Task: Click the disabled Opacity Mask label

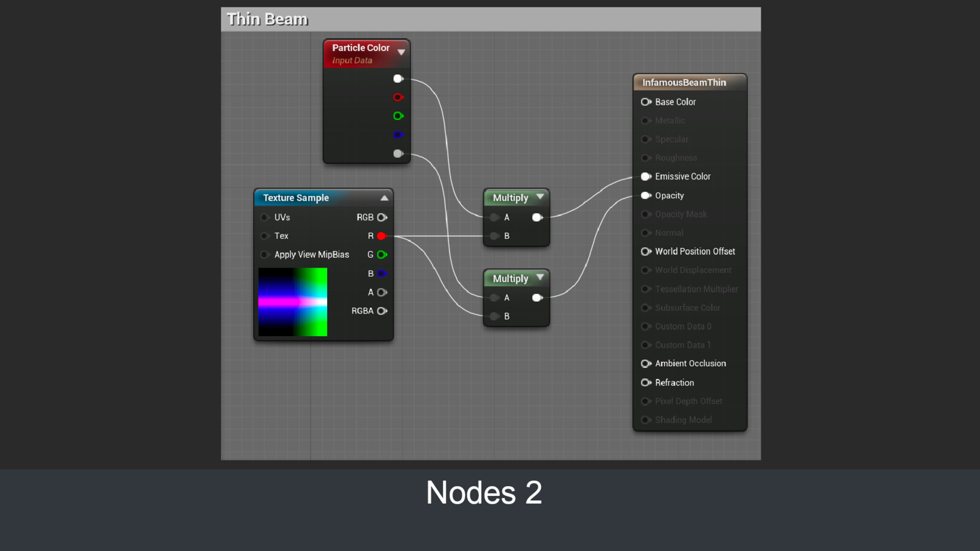Action: click(681, 214)
